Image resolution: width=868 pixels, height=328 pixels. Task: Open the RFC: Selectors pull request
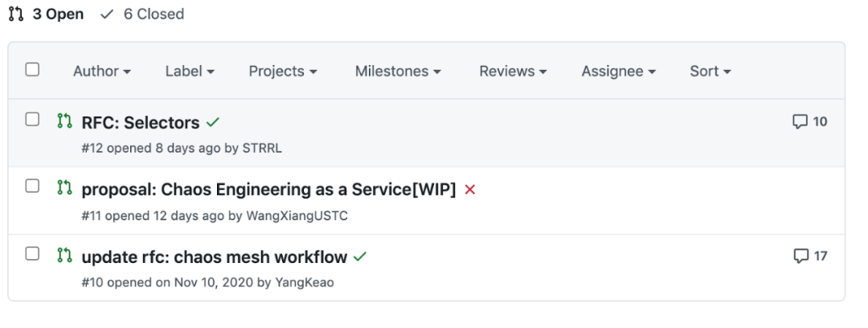[141, 122]
